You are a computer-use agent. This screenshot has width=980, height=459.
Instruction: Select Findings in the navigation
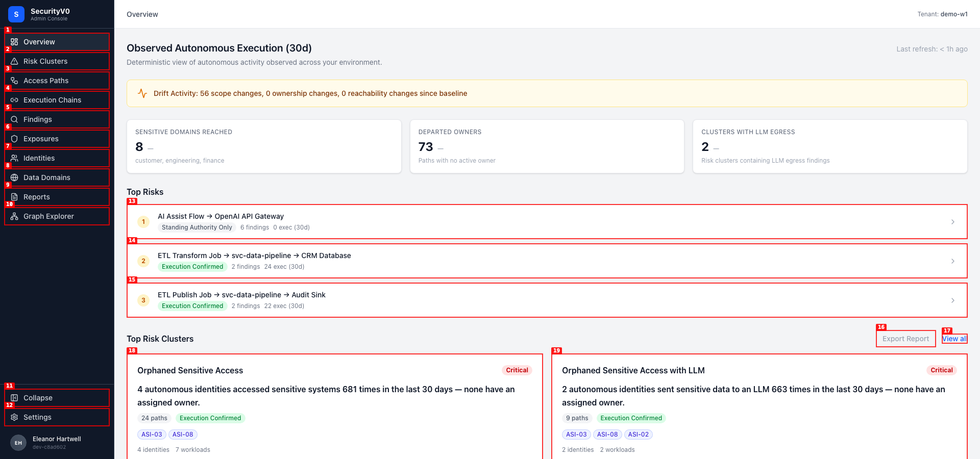[57, 119]
